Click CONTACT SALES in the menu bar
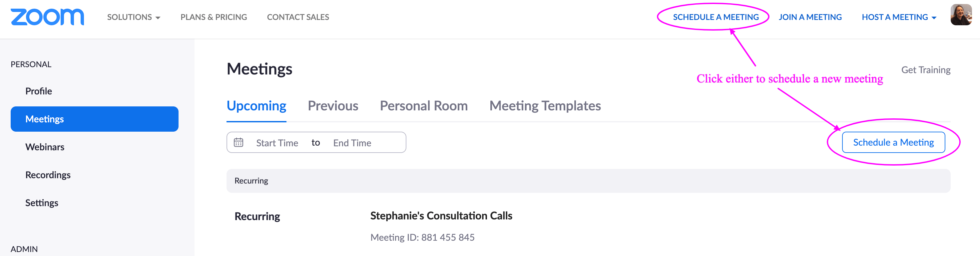980x256 pixels. pyautogui.click(x=298, y=17)
